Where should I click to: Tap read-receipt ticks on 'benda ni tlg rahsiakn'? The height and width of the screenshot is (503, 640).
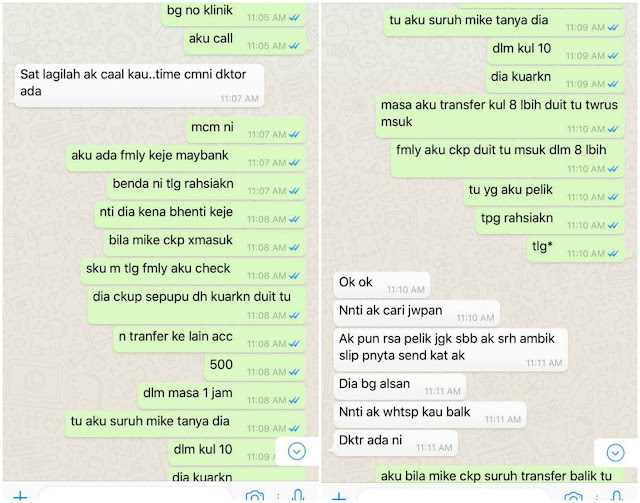[294, 191]
